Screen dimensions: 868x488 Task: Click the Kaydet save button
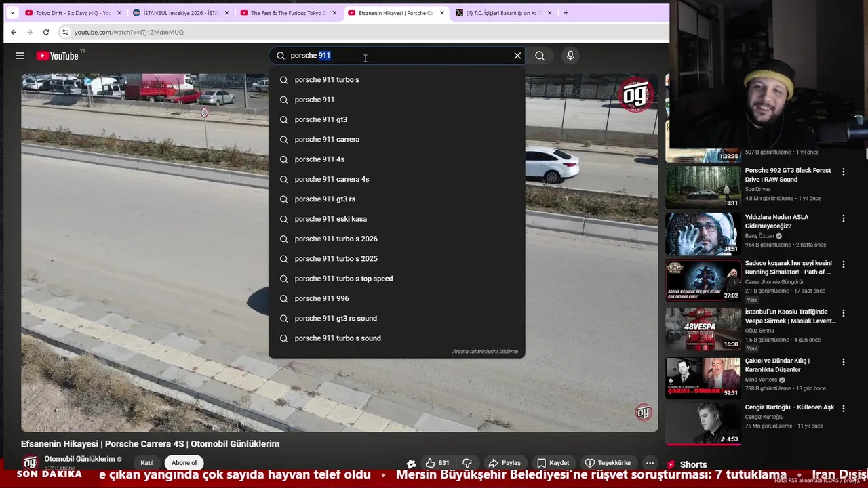click(x=553, y=463)
